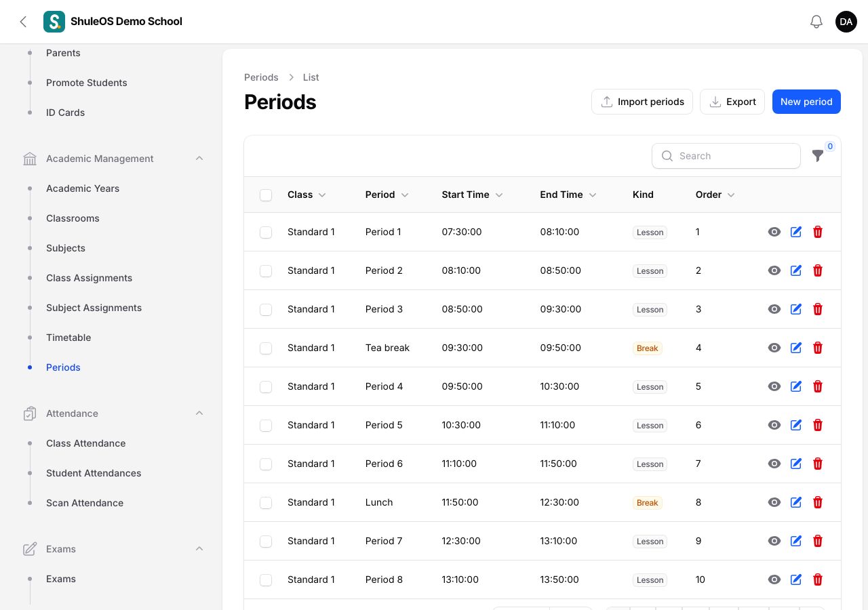868x610 pixels.
Task: Edit the Tea break row
Action: [796, 348]
